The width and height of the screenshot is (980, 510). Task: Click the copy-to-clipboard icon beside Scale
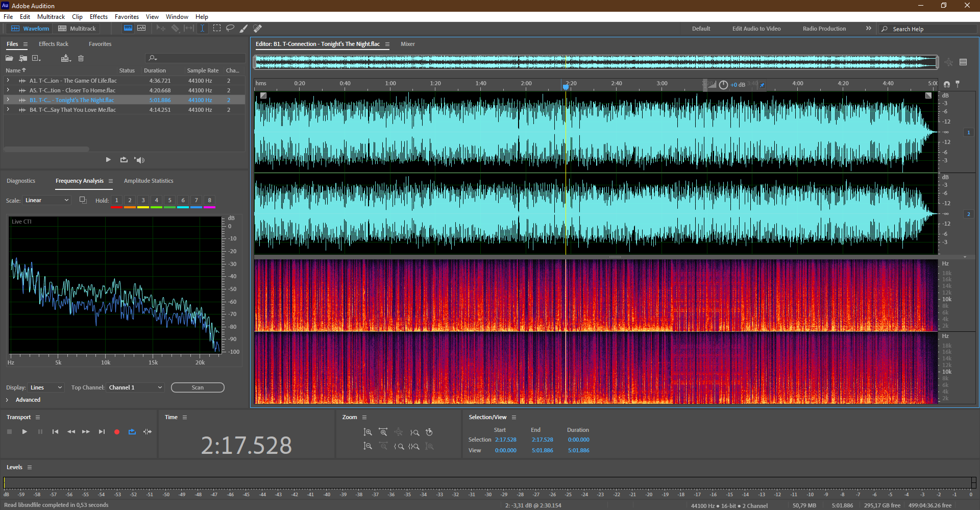83,200
